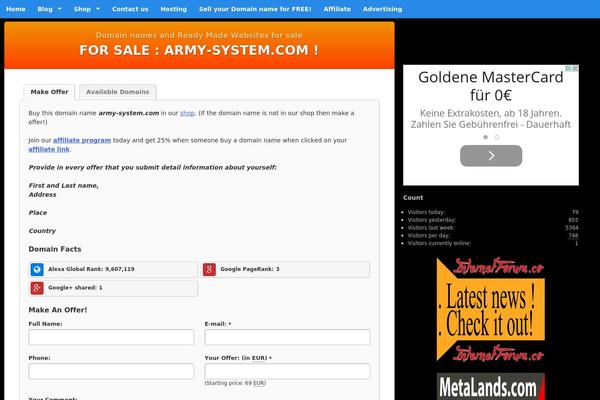Click the Phone input field

111,371
